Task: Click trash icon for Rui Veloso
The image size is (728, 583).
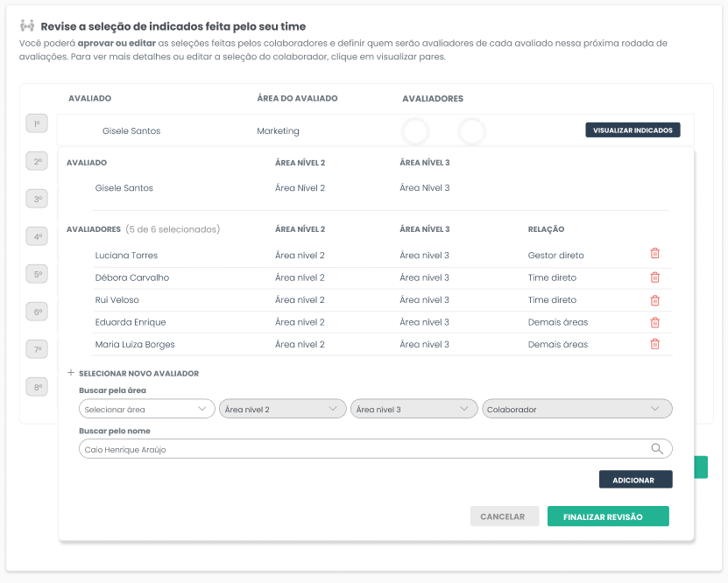Action: [654, 300]
